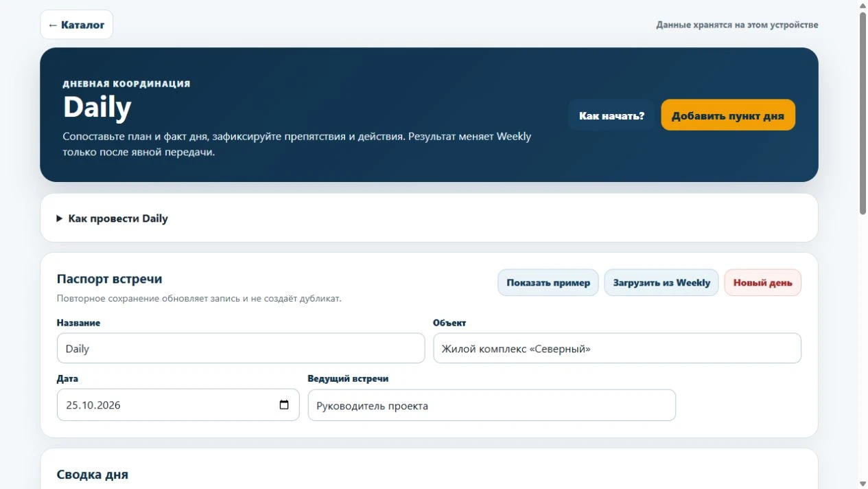The width and height of the screenshot is (868, 489).
Task: Focus the Объект input field
Action: coord(617,348)
